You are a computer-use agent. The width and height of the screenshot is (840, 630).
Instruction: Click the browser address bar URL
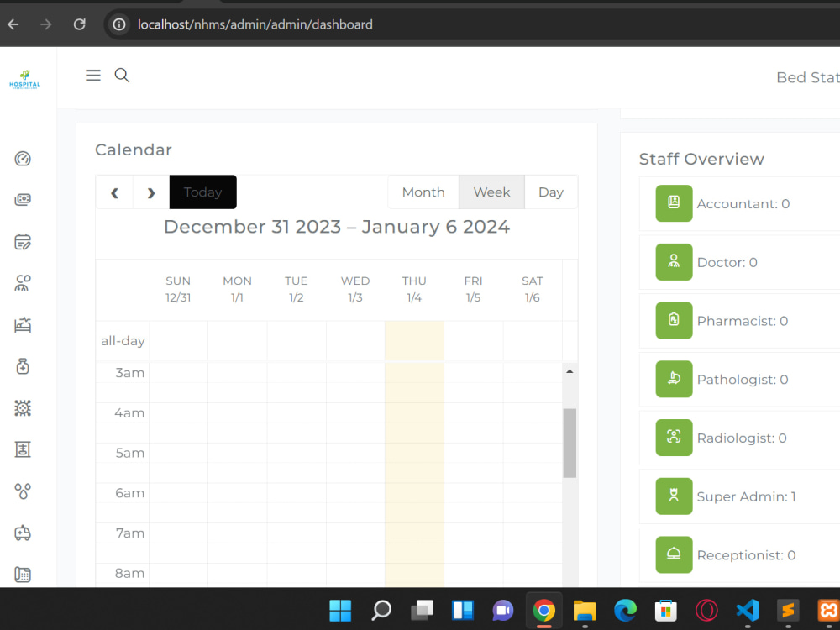pyautogui.click(x=255, y=24)
